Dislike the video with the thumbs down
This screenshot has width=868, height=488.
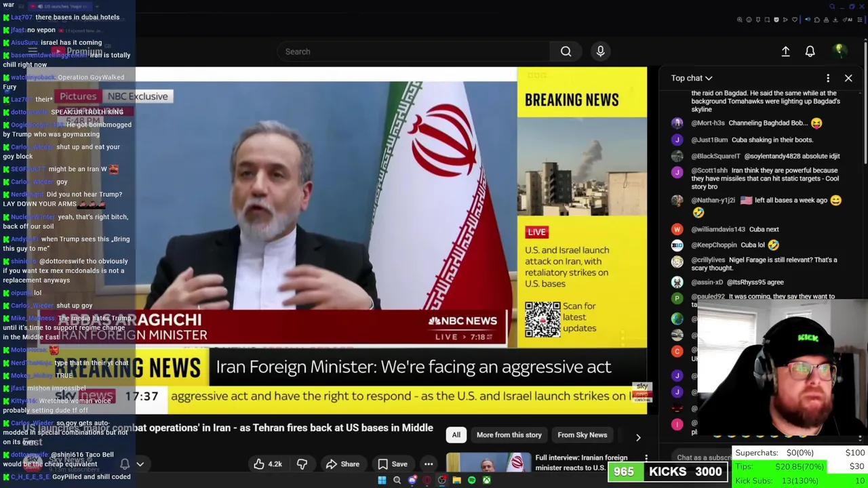pos(302,464)
